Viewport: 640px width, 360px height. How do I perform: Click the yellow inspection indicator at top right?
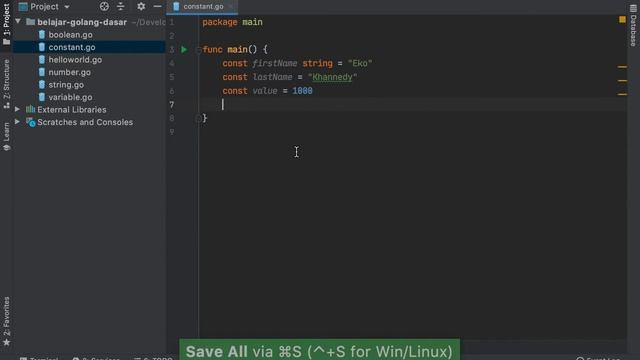tap(622, 19)
